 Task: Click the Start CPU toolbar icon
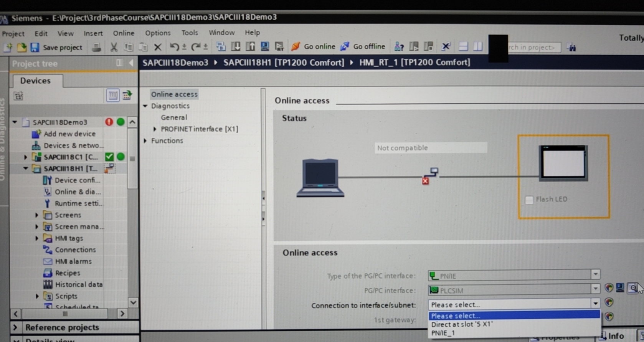click(414, 46)
